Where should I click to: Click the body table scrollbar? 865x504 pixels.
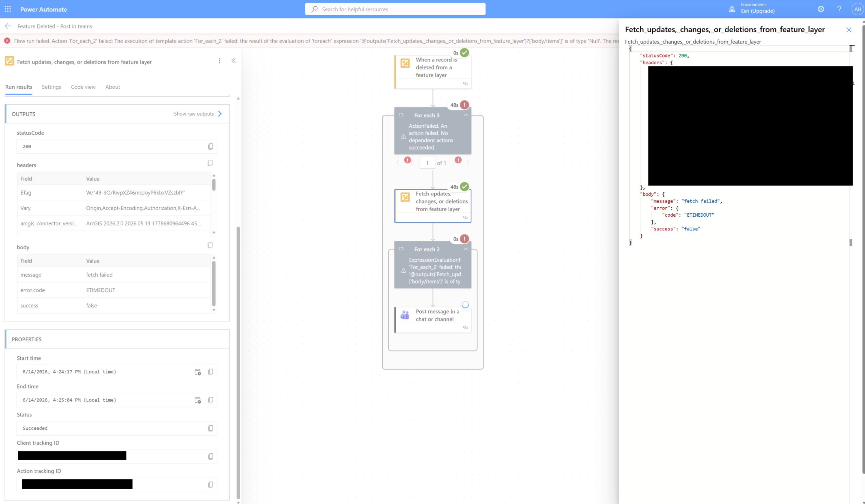(x=214, y=283)
